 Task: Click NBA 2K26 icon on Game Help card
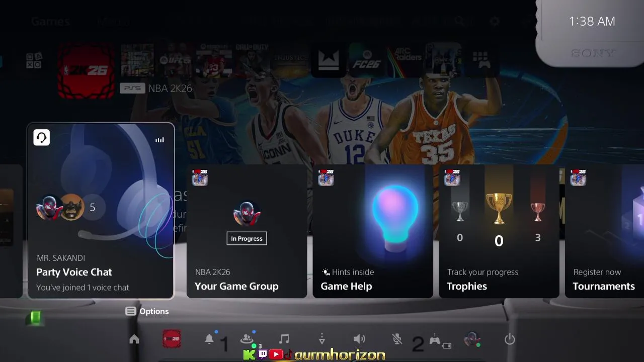tap(326, 177)
